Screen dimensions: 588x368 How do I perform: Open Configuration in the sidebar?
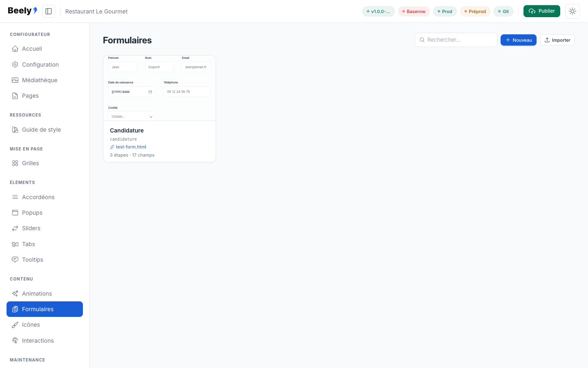[45, 65]
